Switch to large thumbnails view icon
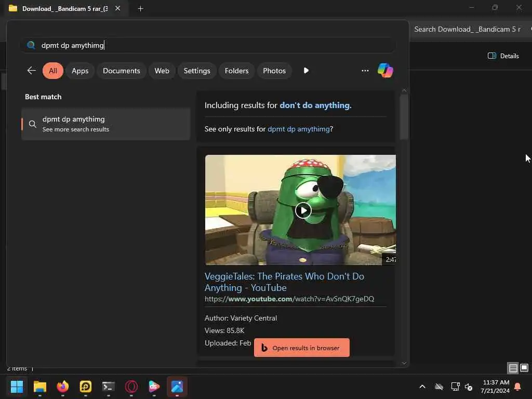 (524, 368)
